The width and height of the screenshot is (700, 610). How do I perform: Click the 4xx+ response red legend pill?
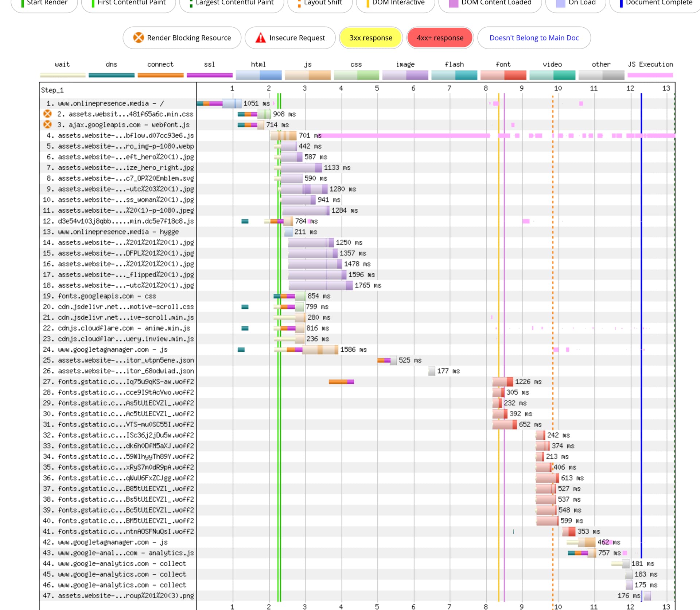pyautogui.click(x=440, y=38)
